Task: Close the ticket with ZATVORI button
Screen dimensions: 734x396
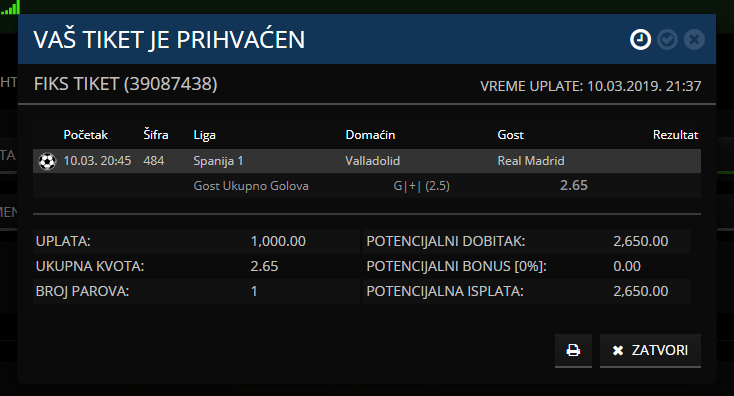Action: click(x=650, y=350)
